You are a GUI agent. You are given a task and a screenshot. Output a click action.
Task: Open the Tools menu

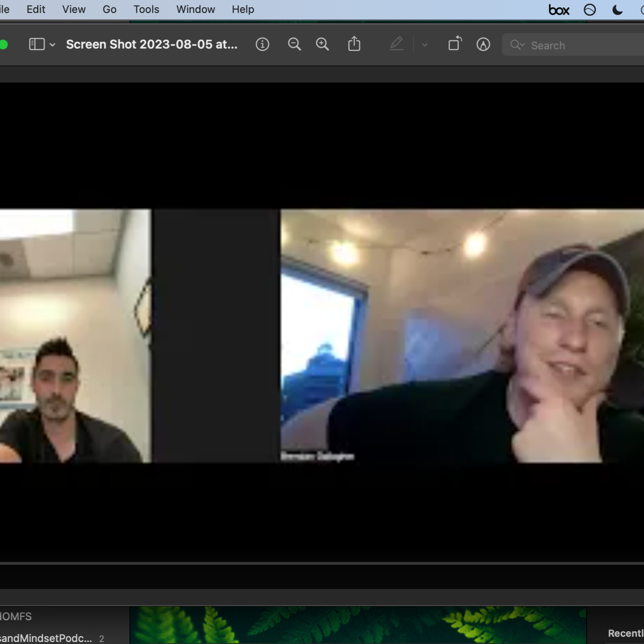(x=146, y=9)
